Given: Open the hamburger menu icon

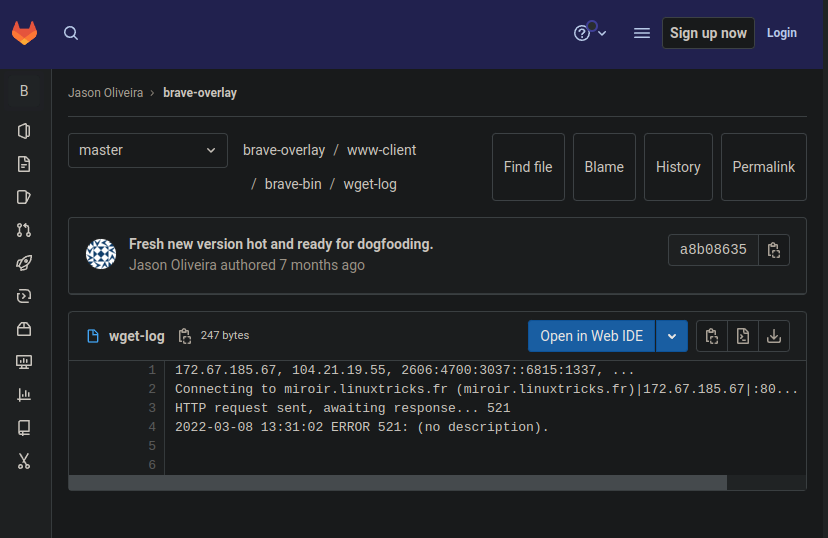Looking at the screenshot, I should 642,33.
